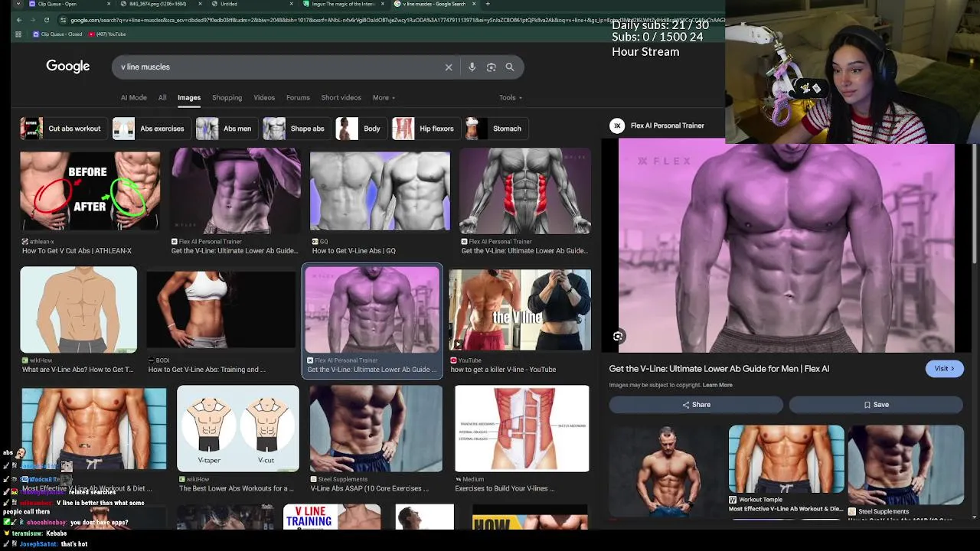Open the Shopping tab

pos(227,98)
